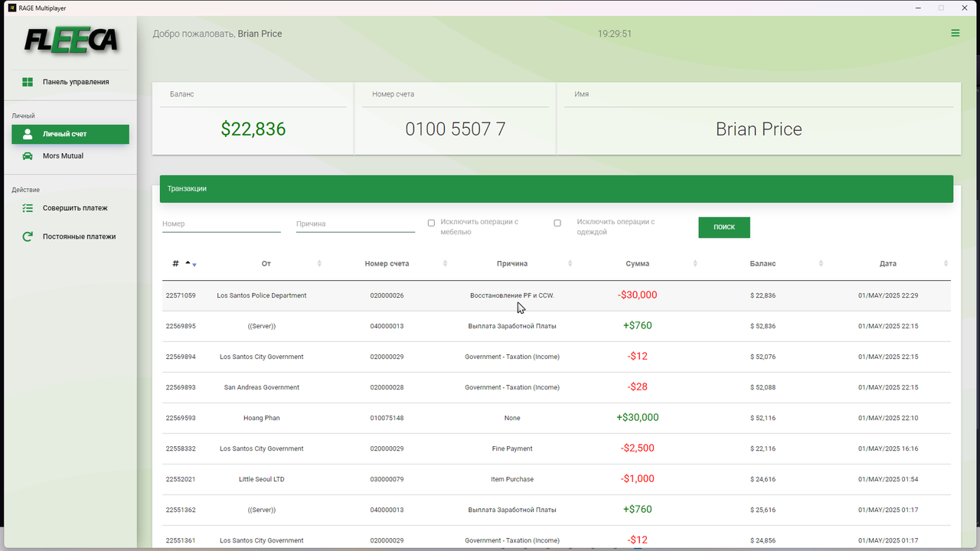
Task: Click the checklist icon beside Совершить платеж
Action: point(28,208)
